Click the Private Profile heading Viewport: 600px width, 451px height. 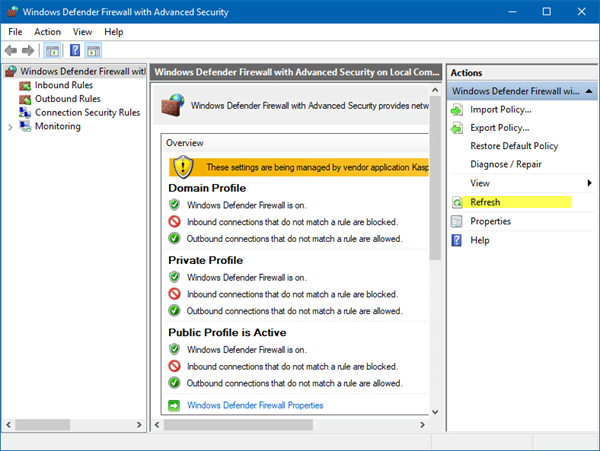coord(205,261)
